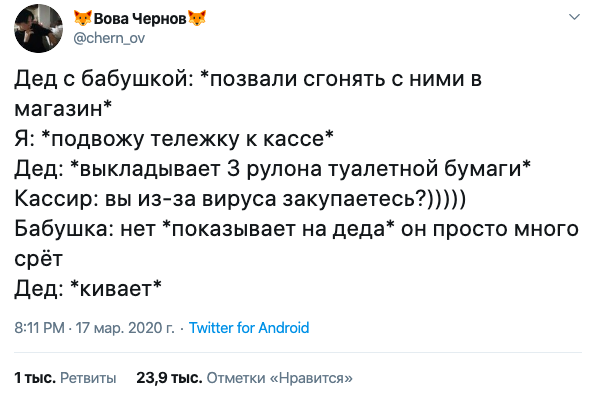Click the line about 3 рулона туалетной бумаги
This screenshot has width=597, height=393.
coord(273,169)
